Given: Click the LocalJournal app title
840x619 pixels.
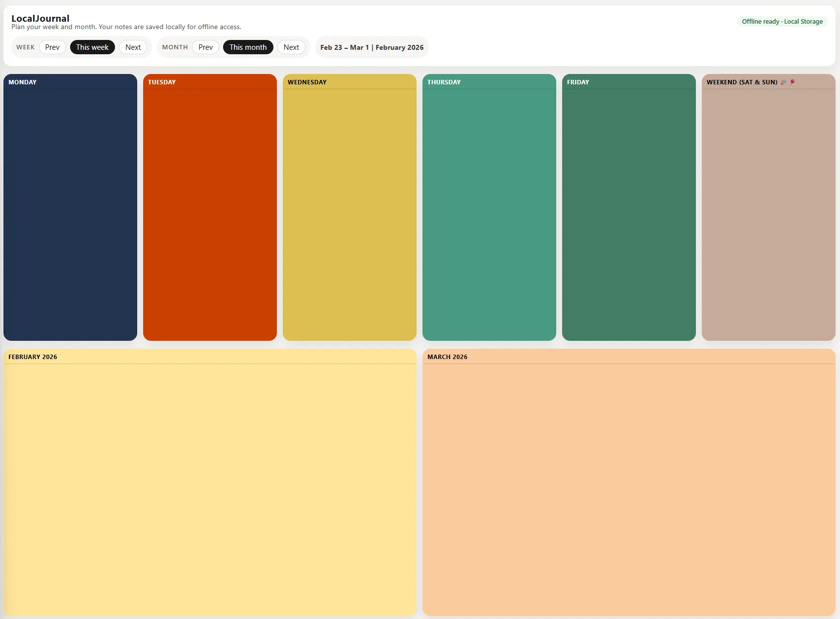Looking at the screenshot, I should click(x=40, y=18).
